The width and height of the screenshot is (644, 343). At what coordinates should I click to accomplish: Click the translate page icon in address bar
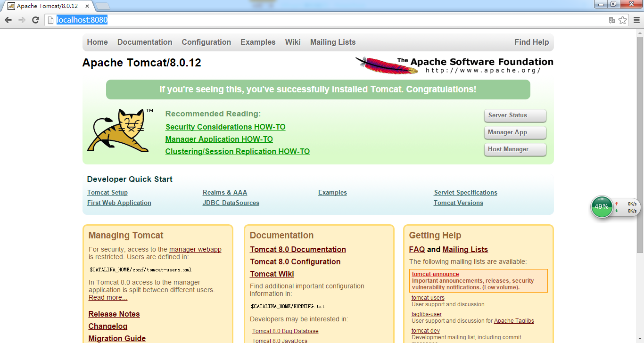(x=612, y=20)
